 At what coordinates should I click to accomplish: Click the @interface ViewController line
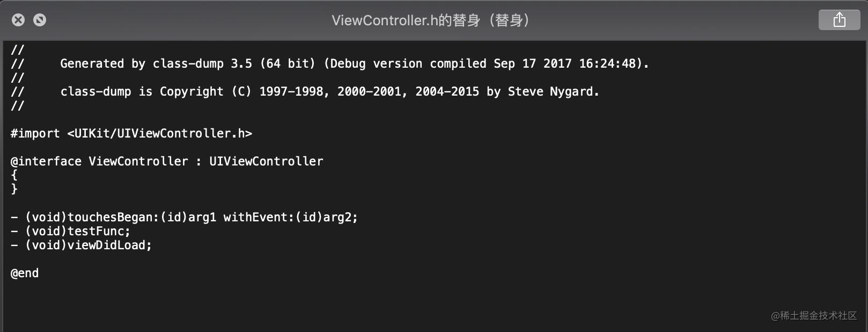tap(167, 161)
